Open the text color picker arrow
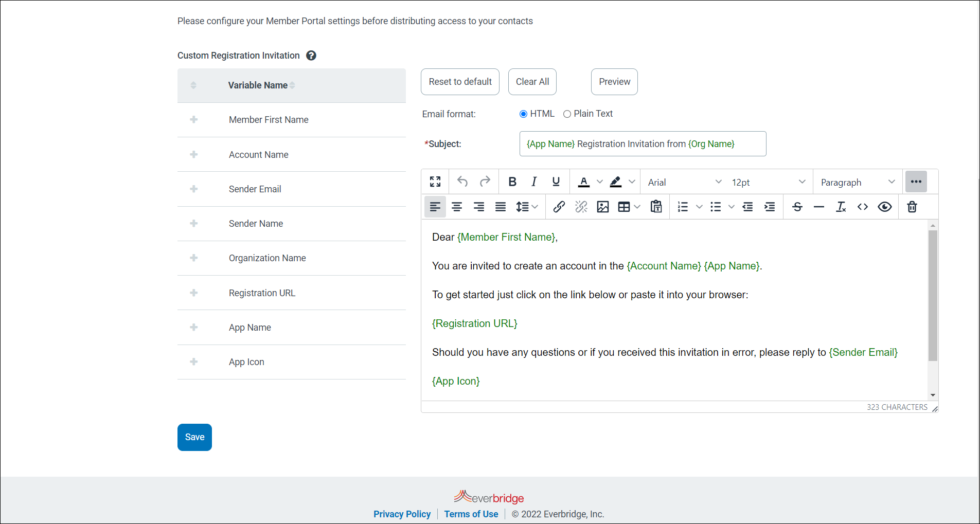 [600, 182]
